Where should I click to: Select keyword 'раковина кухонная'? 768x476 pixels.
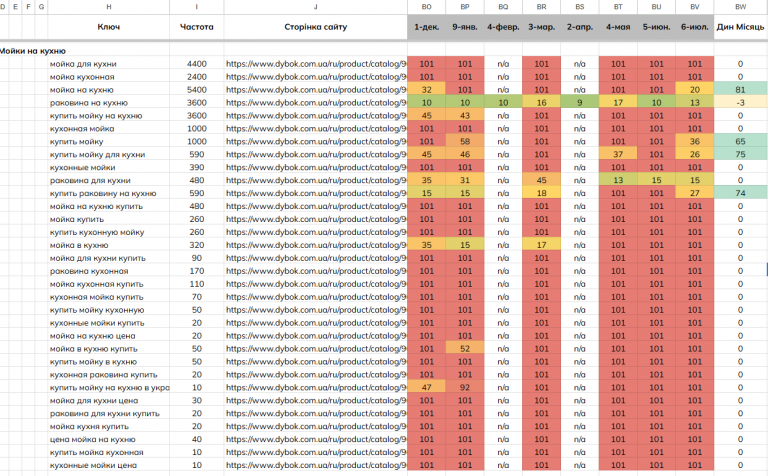click(x=89, y=271)
